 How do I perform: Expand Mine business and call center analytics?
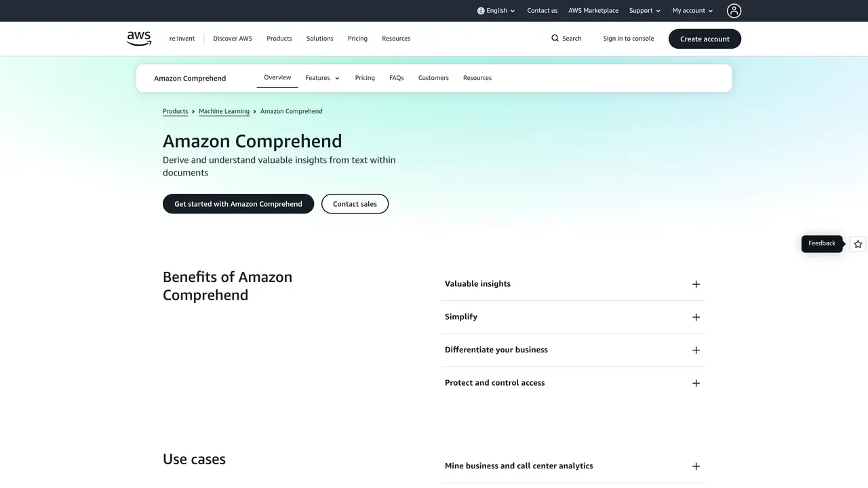point(573,466)
